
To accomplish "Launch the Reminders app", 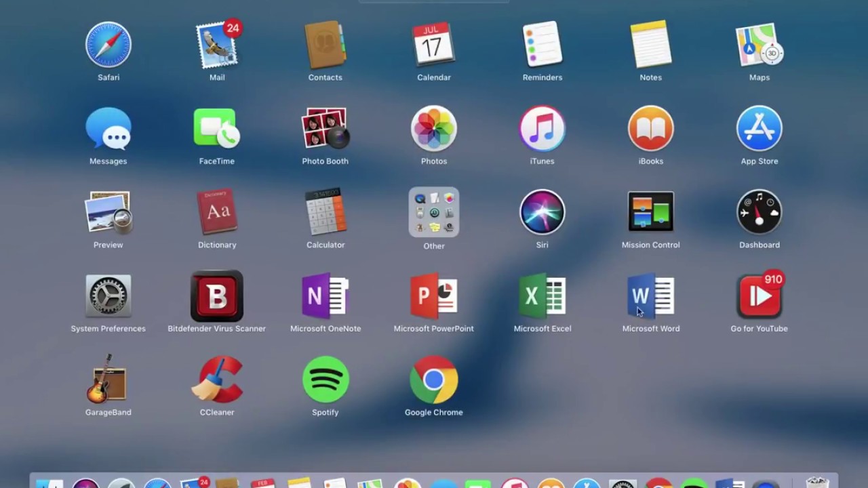I will [x=542, y=45].
